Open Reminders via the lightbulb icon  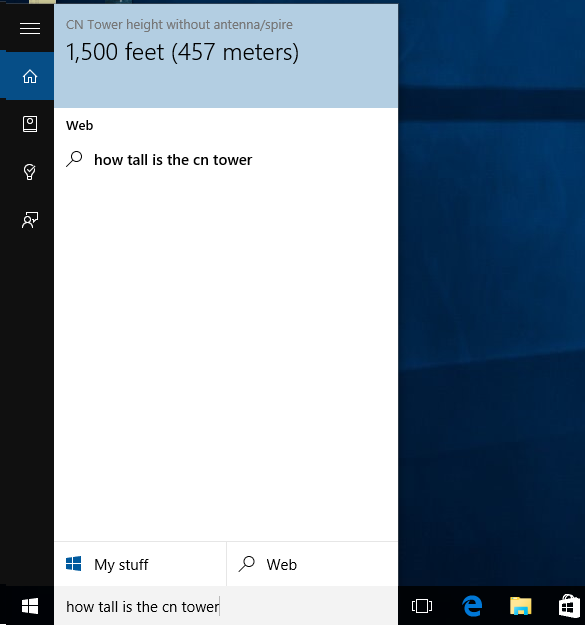click(x=29, y=172)
